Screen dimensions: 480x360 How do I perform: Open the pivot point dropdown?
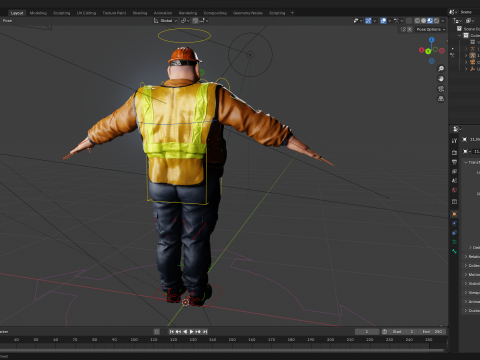[185, 21]
